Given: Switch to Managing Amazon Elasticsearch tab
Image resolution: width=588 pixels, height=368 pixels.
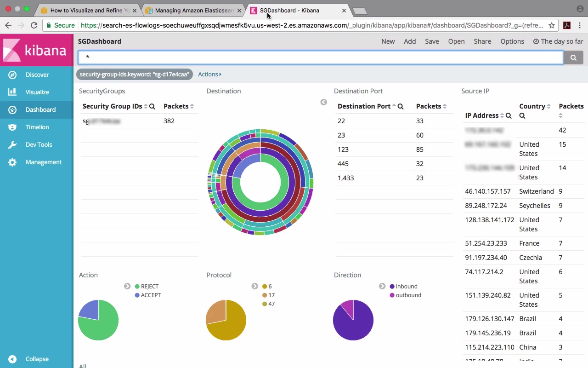Looking at the screenshot, I should [194, 10].
